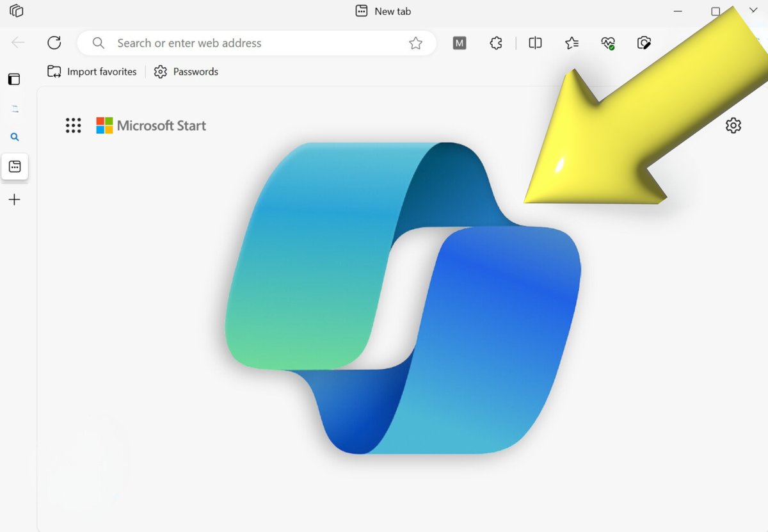Click the Search or enter web address field
This screenshot has height=532, width=768.
[x=257, y=43]
